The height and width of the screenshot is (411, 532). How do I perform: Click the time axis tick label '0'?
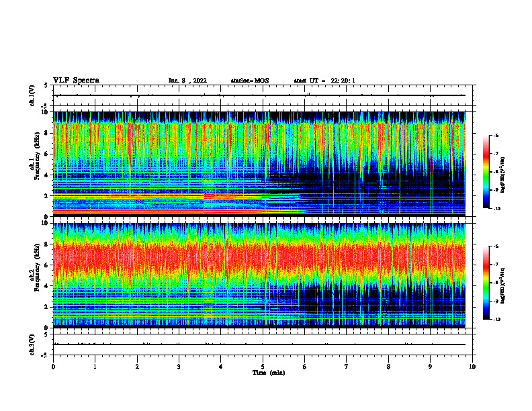tap(53, 367)
